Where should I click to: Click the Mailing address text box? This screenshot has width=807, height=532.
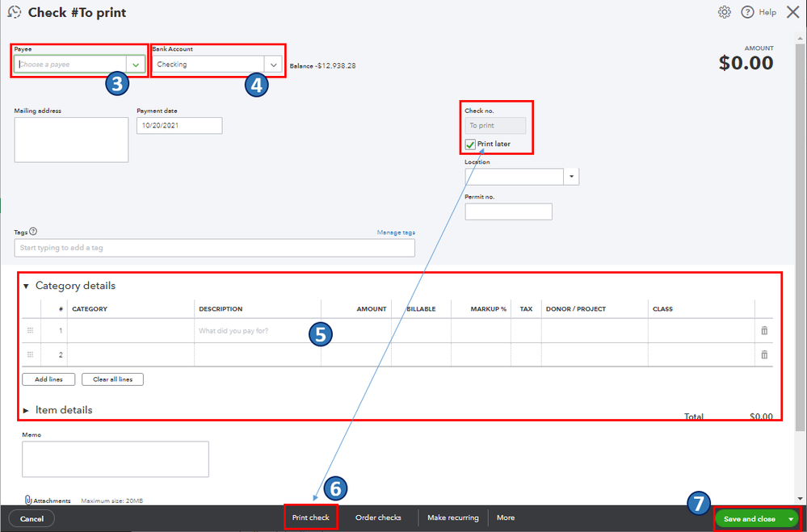click(72, 140)
